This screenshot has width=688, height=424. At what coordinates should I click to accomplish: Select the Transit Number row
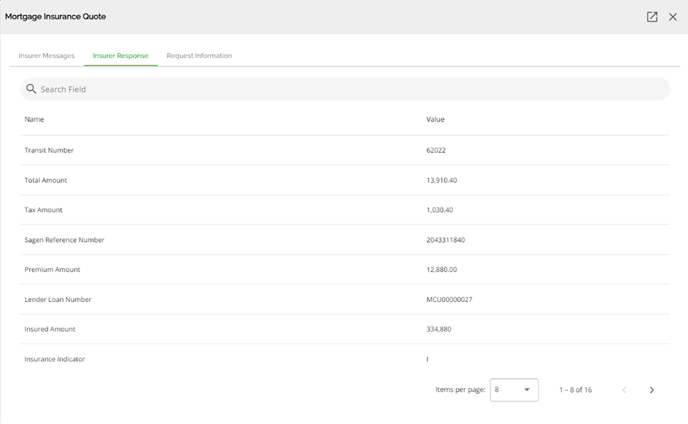click(345, 150)
